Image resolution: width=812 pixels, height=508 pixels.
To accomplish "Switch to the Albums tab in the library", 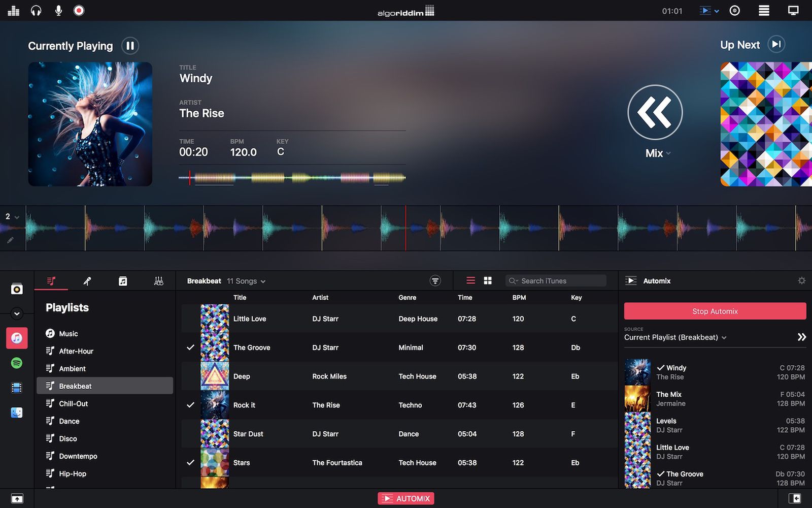I will click(123, 280).
